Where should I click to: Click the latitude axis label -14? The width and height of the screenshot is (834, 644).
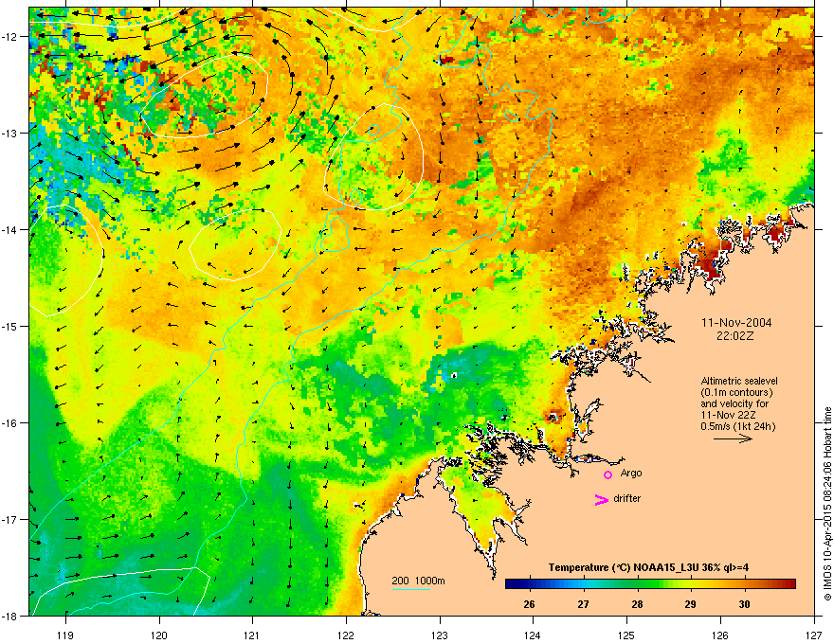tap(10, 229)
